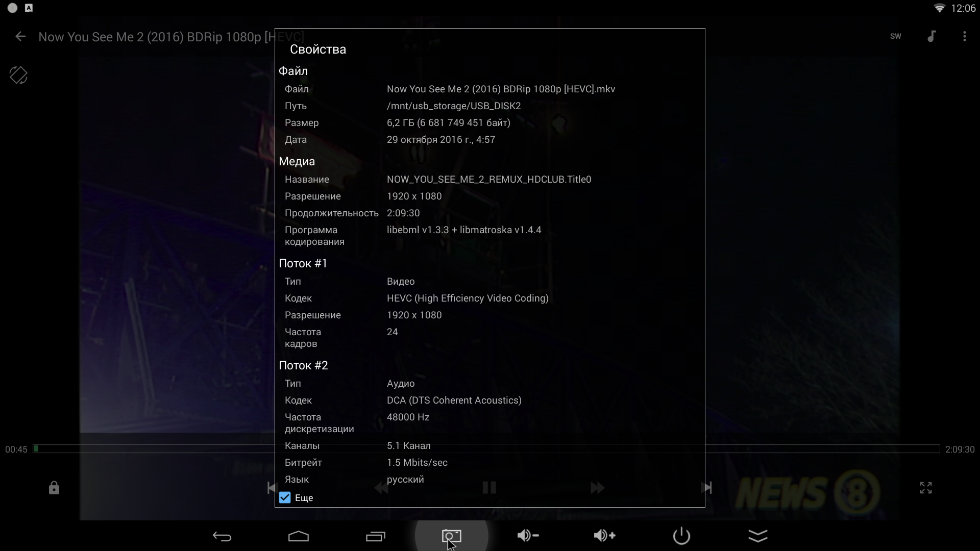The width and height of the screenshot is (980, 551).
Task: Lock the player screen controls
Action: coord(54,488)
